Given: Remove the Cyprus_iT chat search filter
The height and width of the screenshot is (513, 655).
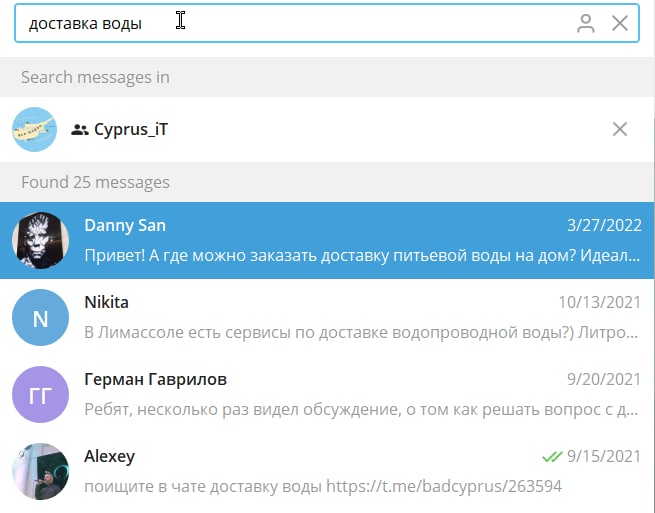Looking at the screenshot, I should [x=620, y=129].
